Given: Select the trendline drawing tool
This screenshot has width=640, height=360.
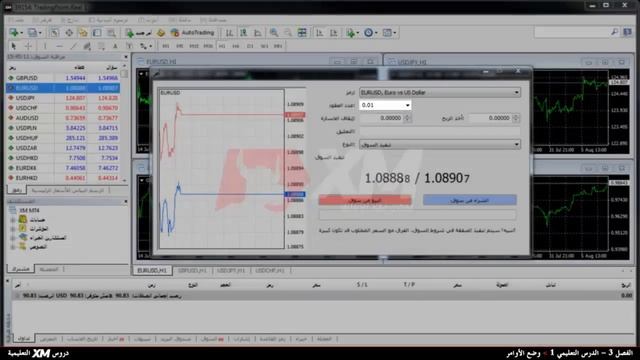Looking at the screenshot, I should (73, 46).
